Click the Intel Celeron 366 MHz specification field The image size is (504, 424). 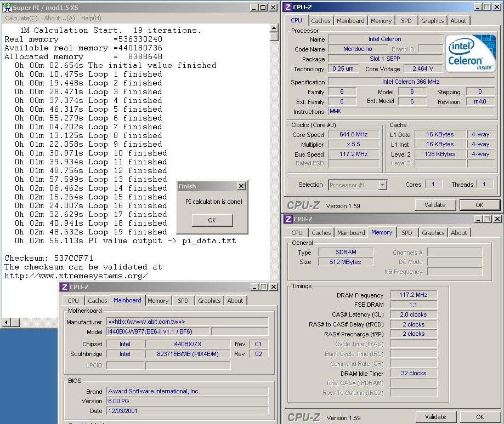click(x=411, y=82)
